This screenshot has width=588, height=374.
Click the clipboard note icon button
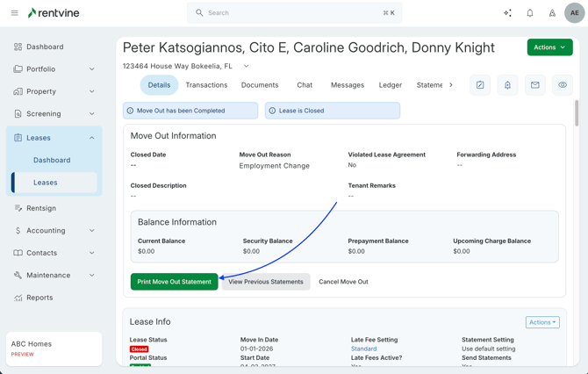point(480,85)
